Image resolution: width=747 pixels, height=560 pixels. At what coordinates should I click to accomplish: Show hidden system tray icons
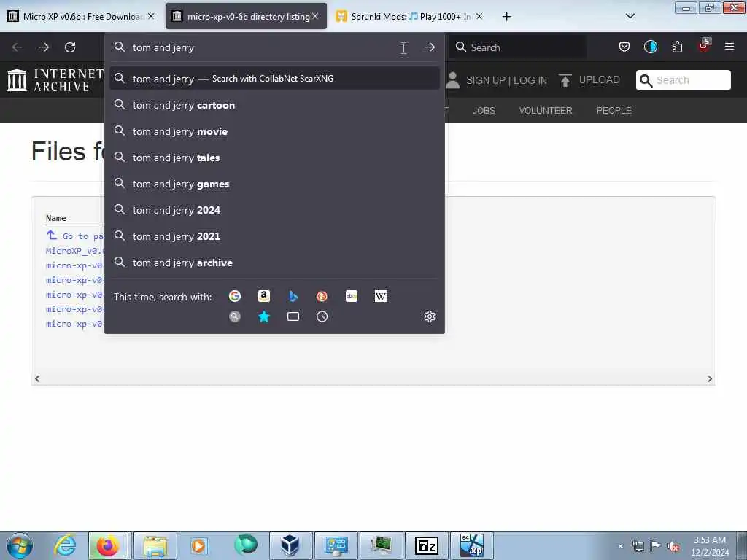[x=620, y=547]
